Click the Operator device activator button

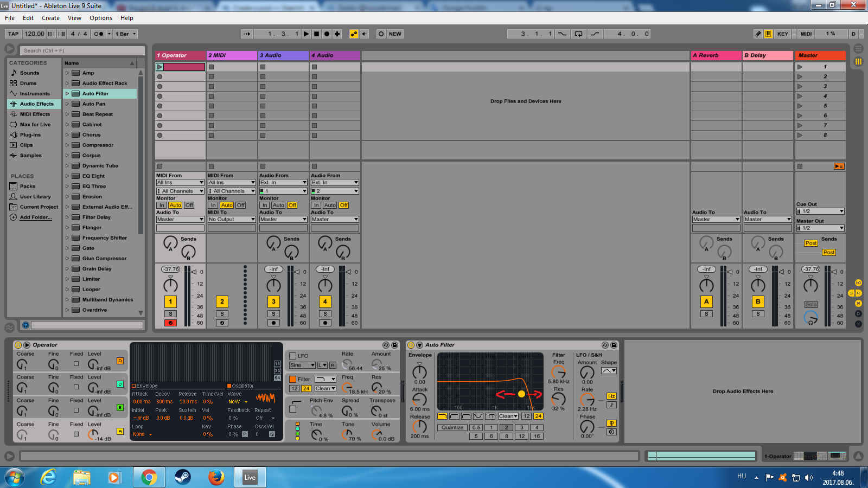coord(18,345)
